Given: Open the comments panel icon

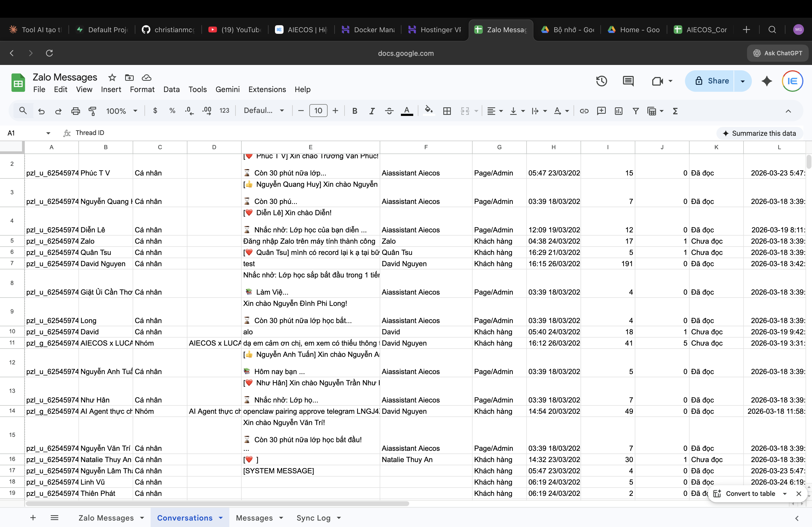Looking at the screenshot, I should [x=628, y=81].
